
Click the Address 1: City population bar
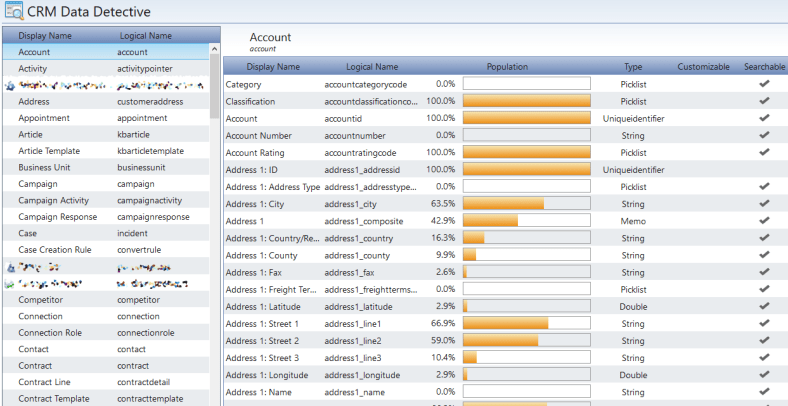527,204
